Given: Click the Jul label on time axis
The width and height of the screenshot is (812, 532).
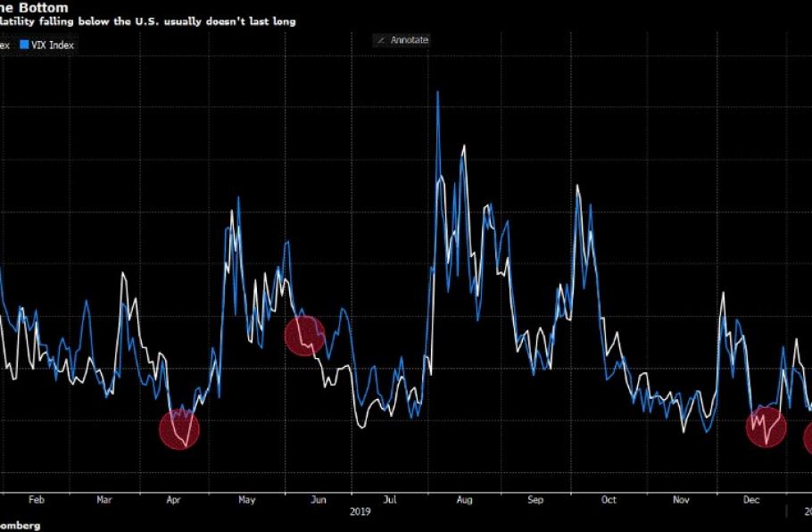Looking at the screenshot, I should pos(390,501).
